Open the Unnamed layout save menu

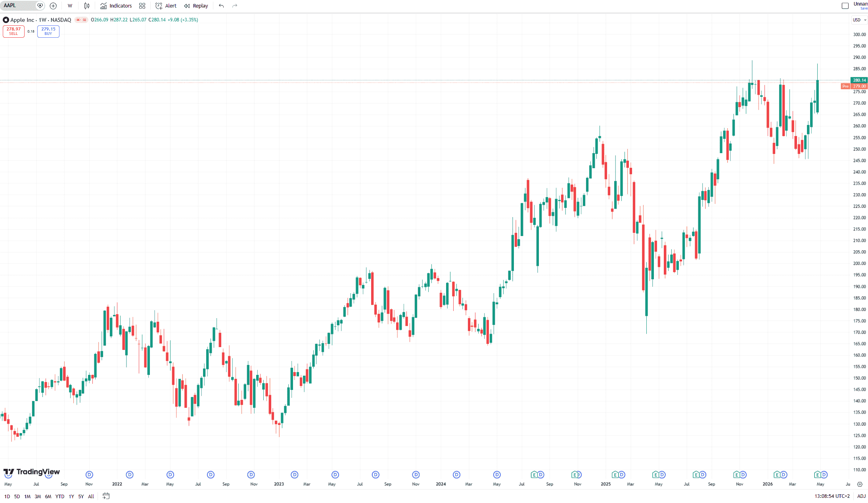[860, 6]
